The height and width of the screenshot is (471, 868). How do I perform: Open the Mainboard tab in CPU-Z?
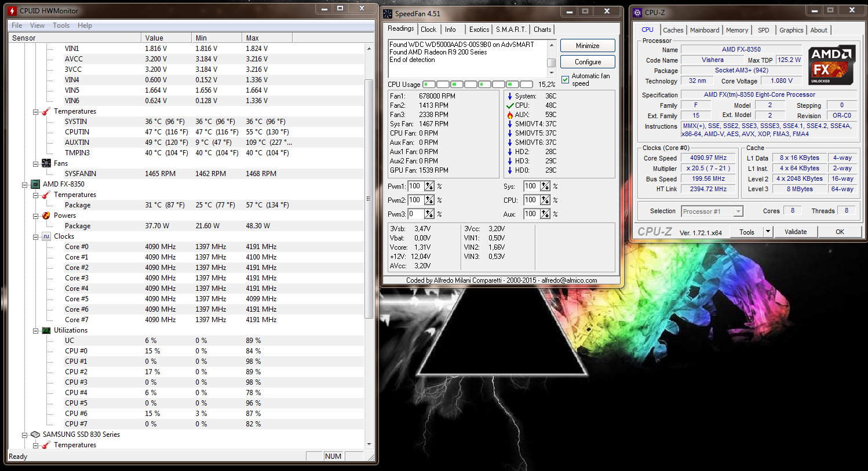(705, 30)
